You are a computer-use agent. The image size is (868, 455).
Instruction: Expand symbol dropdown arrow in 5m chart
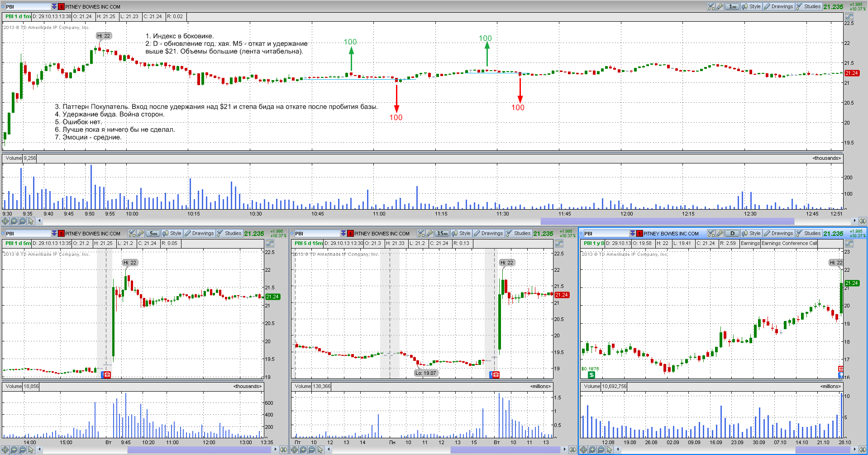coord(54,234)
